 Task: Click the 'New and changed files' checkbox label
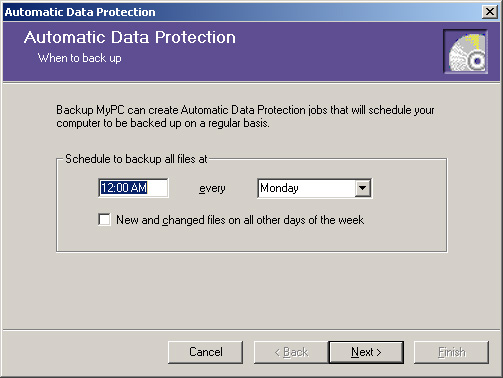240,220
